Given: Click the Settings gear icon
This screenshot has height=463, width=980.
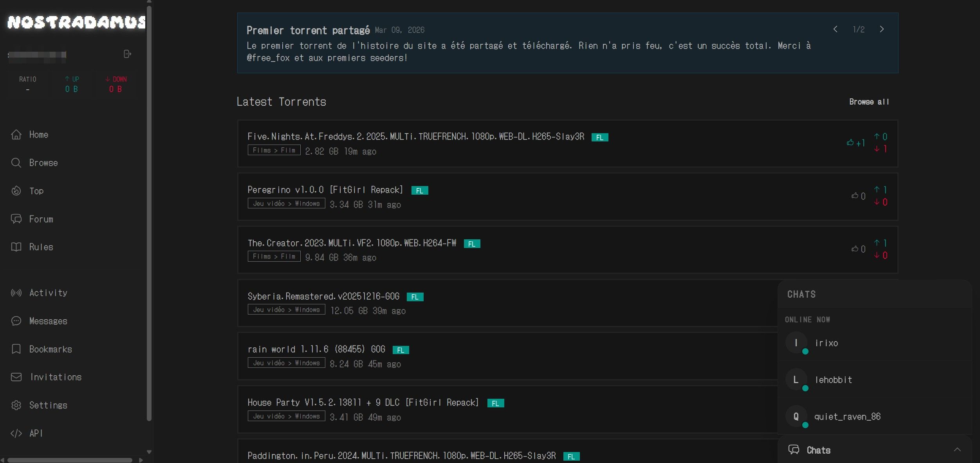Looking at the screenshot, I should (16, 405).
